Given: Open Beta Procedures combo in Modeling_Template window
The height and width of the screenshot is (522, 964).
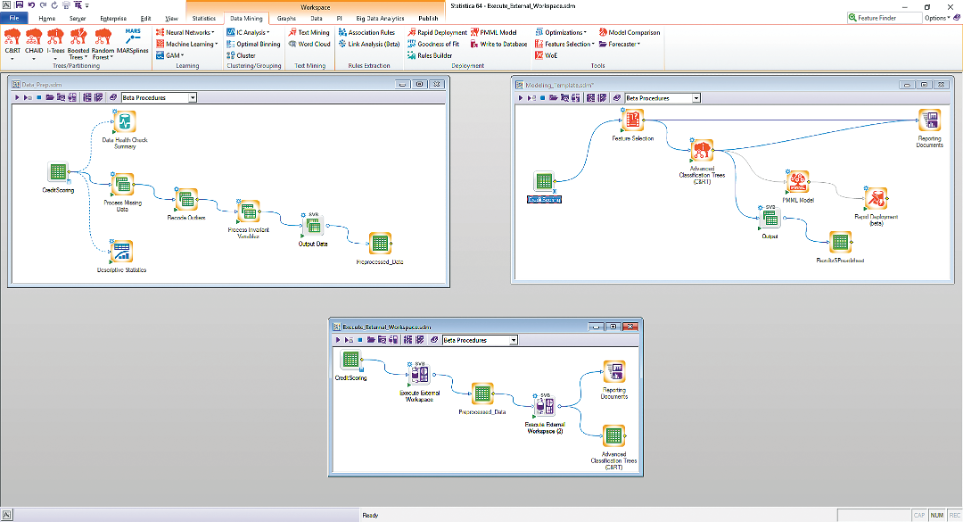Looking at the screenshot, I should click(x=697, y=98).
